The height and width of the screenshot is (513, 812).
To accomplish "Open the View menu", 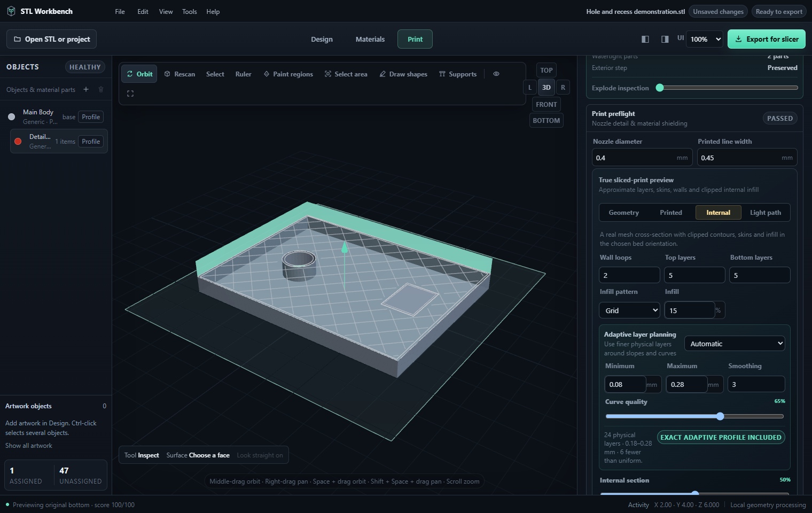I will [x=166, y=11].
